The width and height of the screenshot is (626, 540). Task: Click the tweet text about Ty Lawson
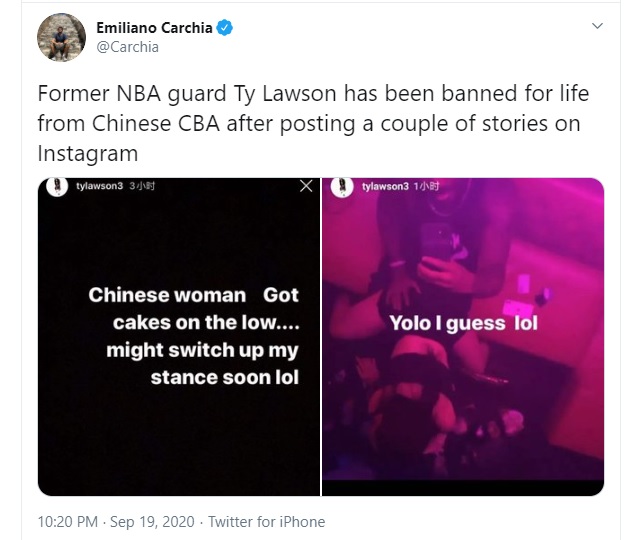[x=313, y=123]
